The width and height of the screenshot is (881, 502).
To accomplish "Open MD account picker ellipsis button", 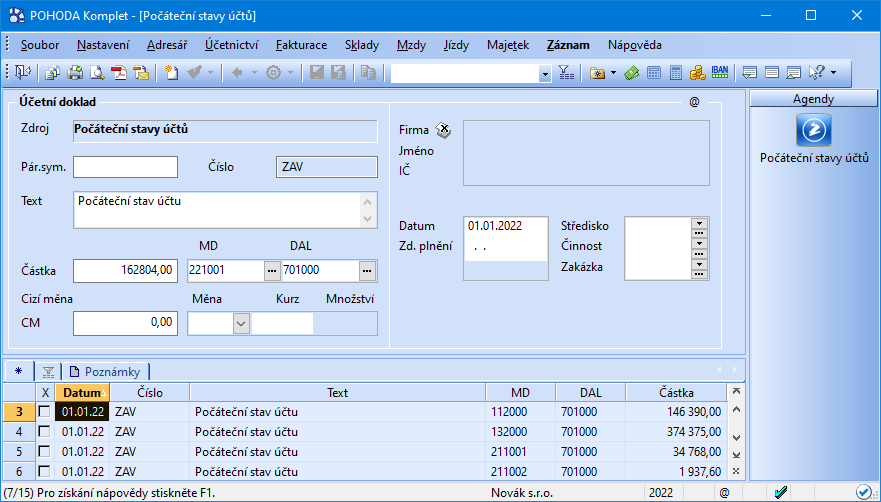I will [272, 271].
